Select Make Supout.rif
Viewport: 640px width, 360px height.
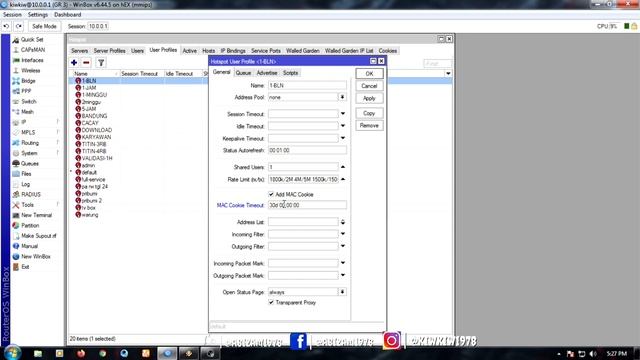coord(38,236)
